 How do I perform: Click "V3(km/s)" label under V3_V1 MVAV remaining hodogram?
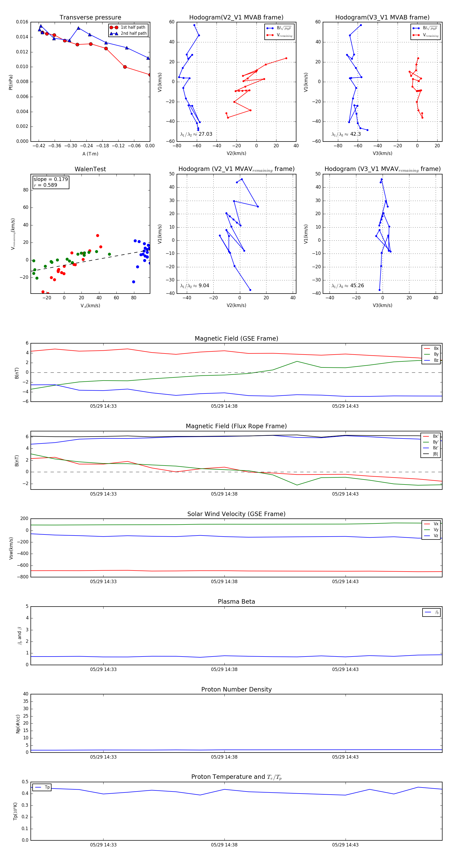[382, 305]
